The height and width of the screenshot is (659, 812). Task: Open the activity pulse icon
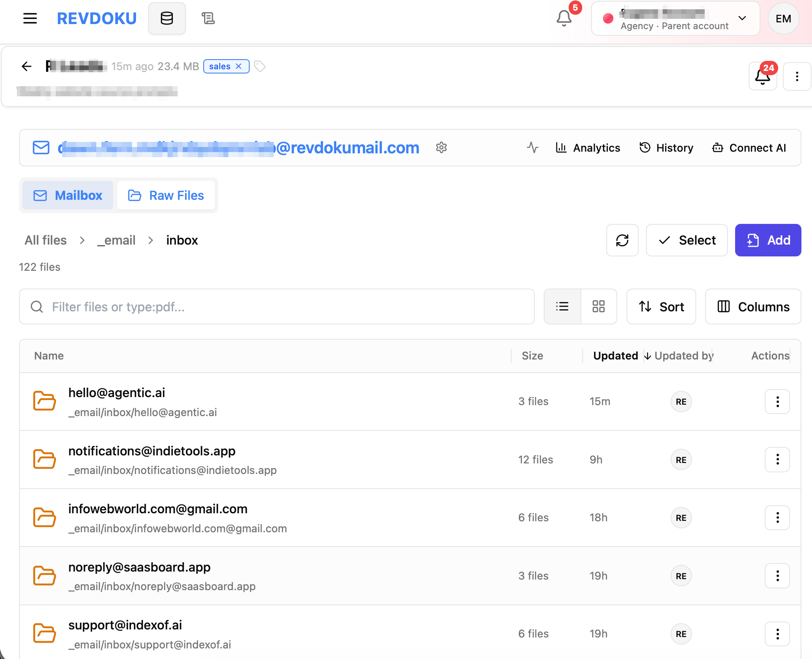point(533,148)
